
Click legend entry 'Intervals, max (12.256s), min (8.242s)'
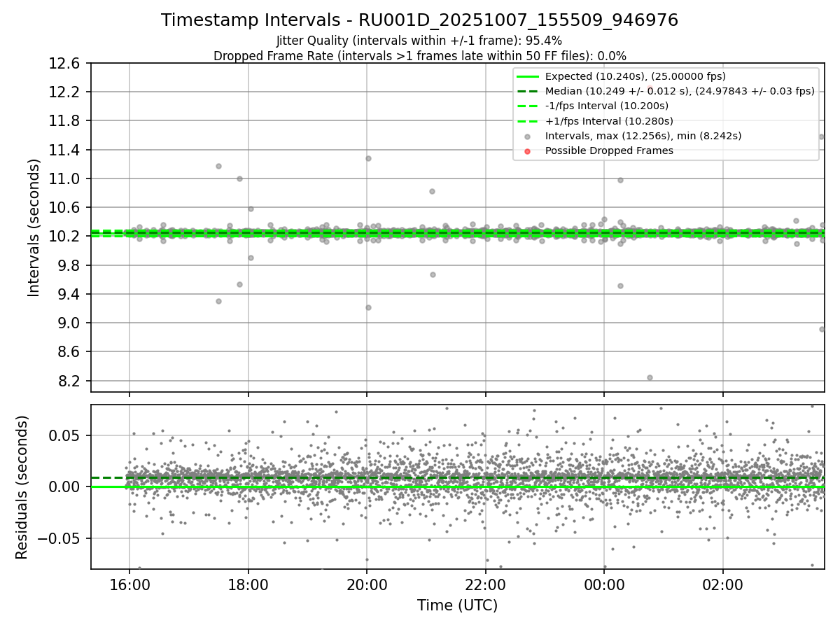pos(643,136)
